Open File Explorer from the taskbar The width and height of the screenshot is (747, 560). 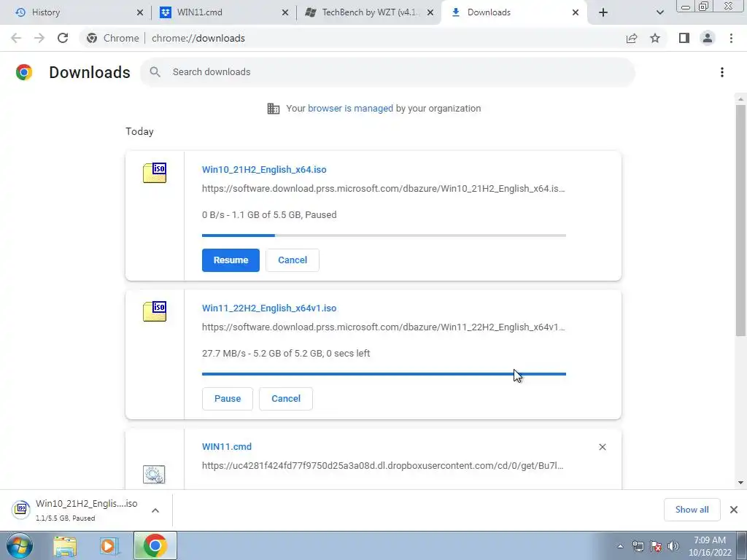click(65, 546)
